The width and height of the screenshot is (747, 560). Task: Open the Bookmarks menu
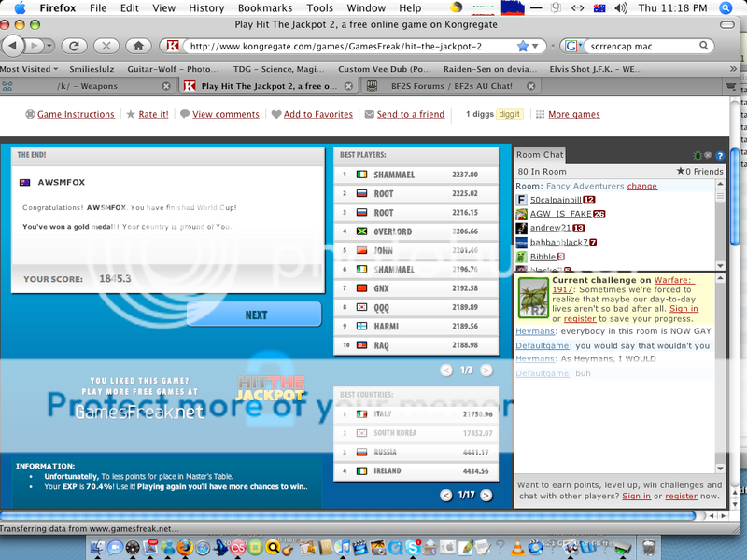click(x=265, y=7)
